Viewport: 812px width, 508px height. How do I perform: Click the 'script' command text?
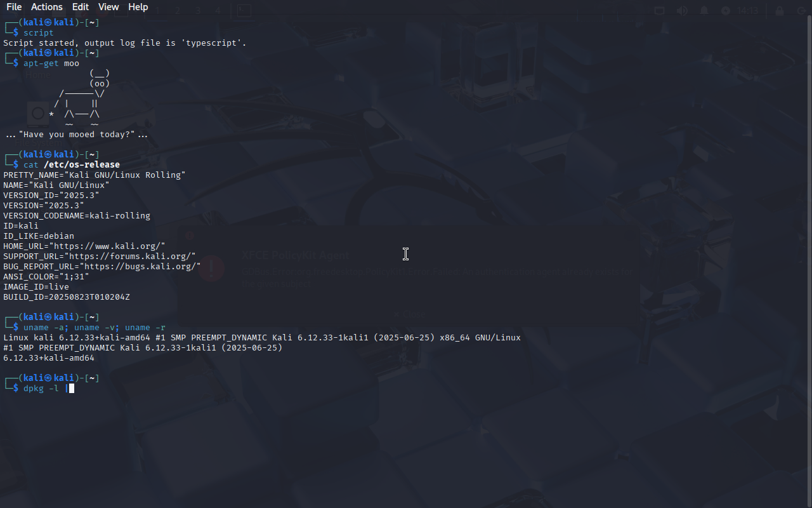[39, 32]
